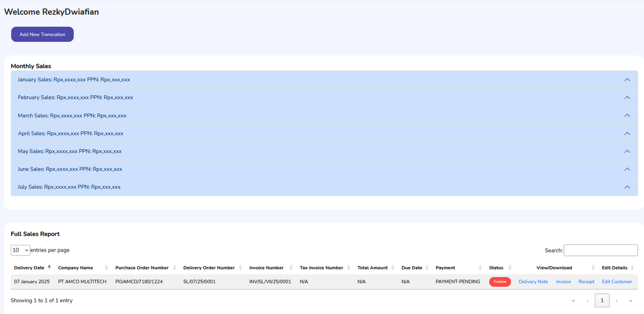The width and height of the screenshot is (644, 314).
Task: Click Edit Customer for PT AMCO MULTITECH
Action: 617,281
